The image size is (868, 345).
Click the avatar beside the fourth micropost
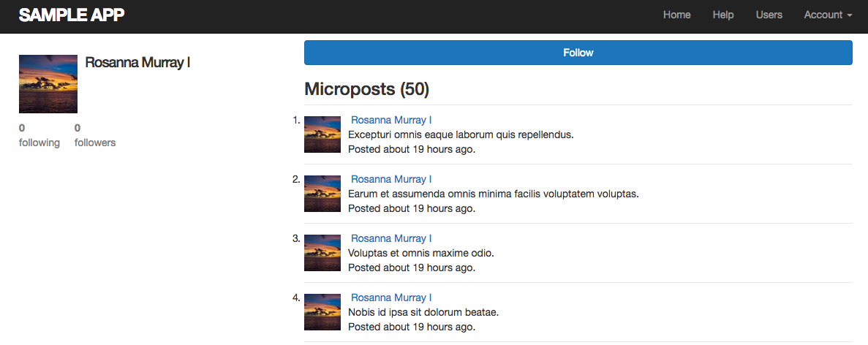[x=322, y=312]
